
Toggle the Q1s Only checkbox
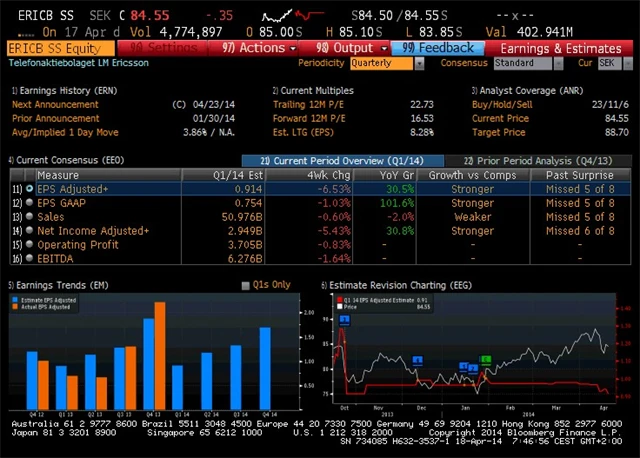tap(246, 285)
